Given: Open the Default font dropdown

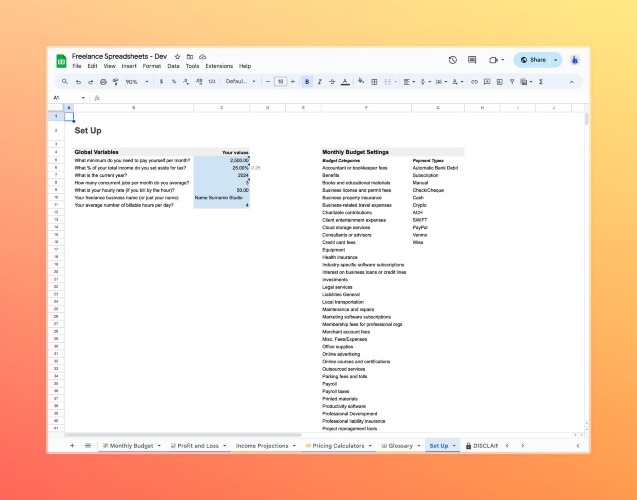Looking at the screenshot, I should [240, 82].
